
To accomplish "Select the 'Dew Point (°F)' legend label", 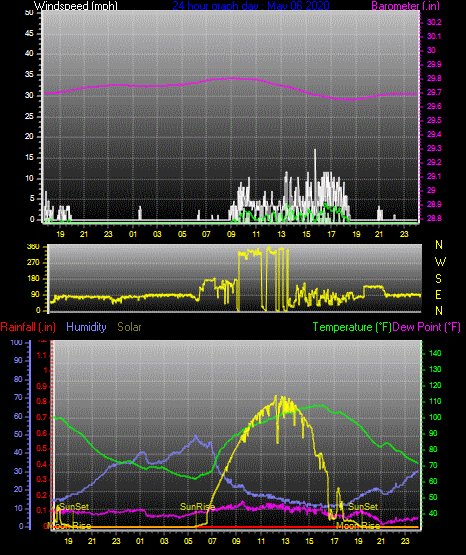I will click(427, 327).
